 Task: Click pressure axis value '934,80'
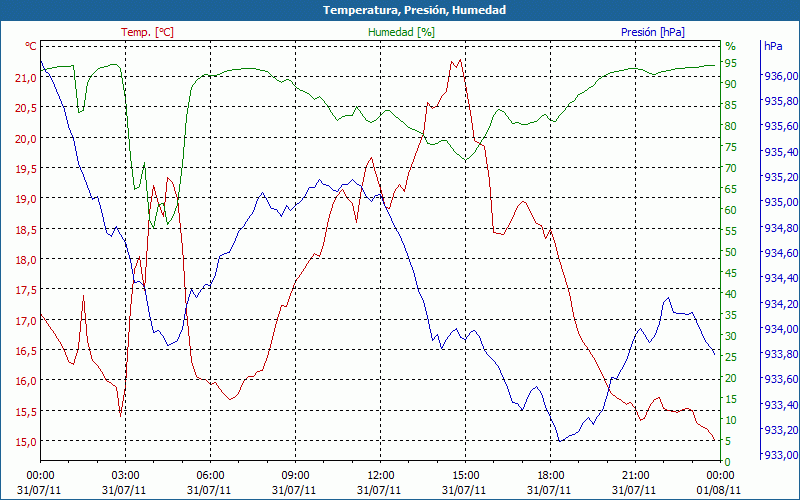(779, 228)
